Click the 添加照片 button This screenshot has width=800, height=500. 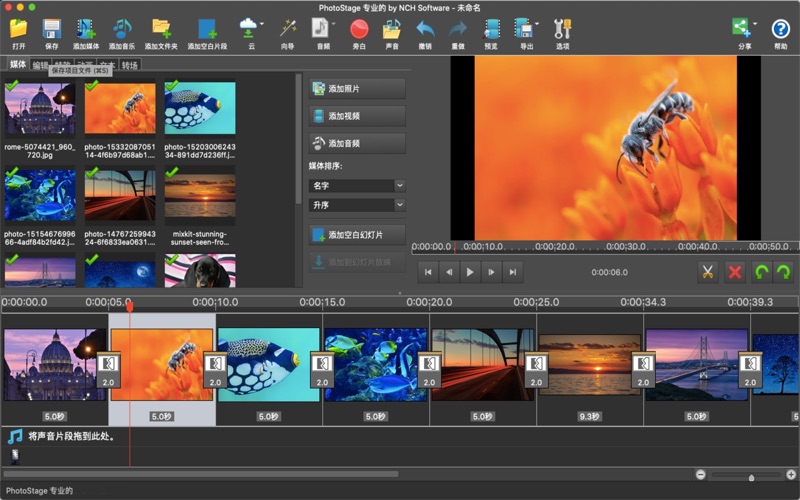pyautogui.click(x=357, y=89)
